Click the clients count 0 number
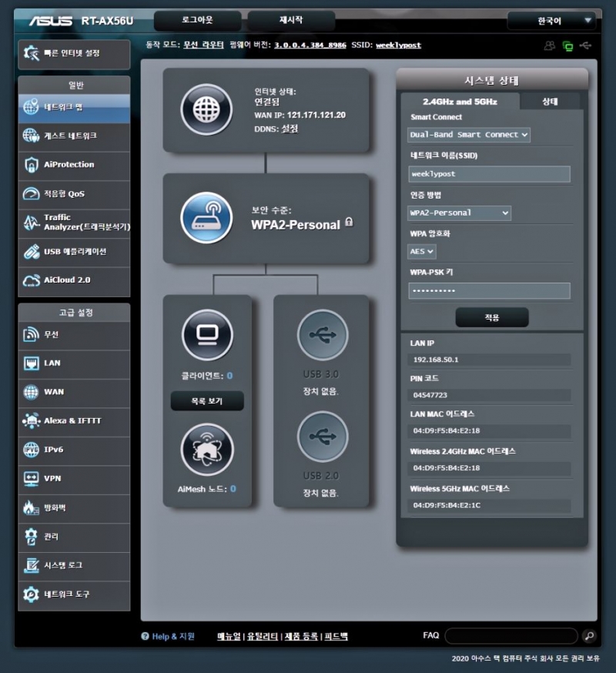The image size is (616, 673). click(229, 376)
